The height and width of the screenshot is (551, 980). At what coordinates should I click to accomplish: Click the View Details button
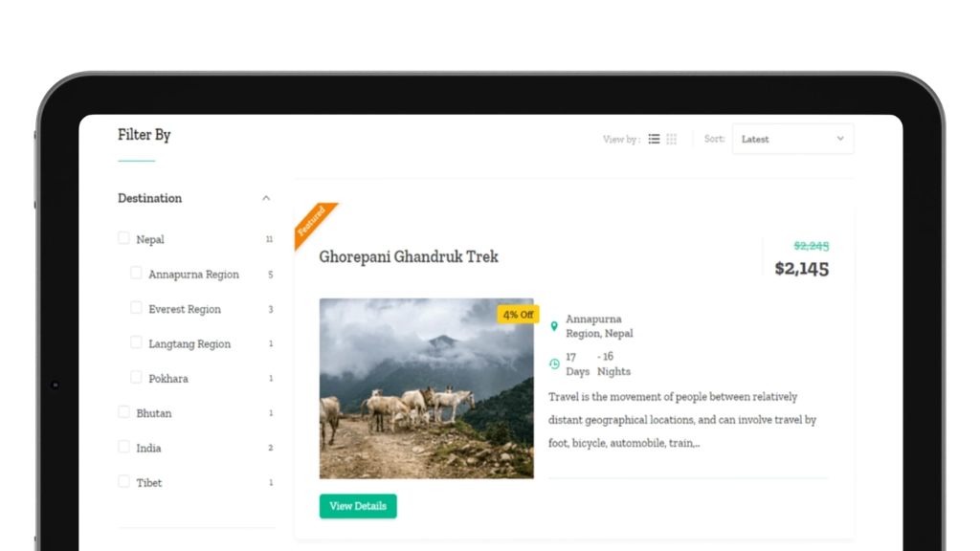(358, 506)
